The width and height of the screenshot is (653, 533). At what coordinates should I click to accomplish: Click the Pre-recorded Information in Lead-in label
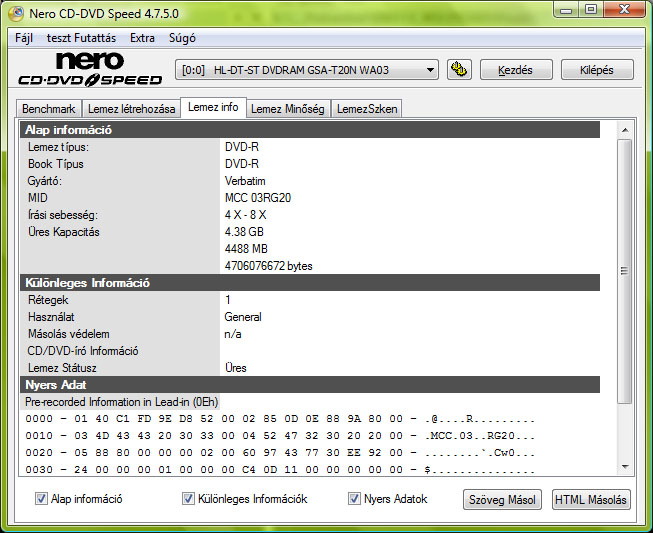click(121, 402)
